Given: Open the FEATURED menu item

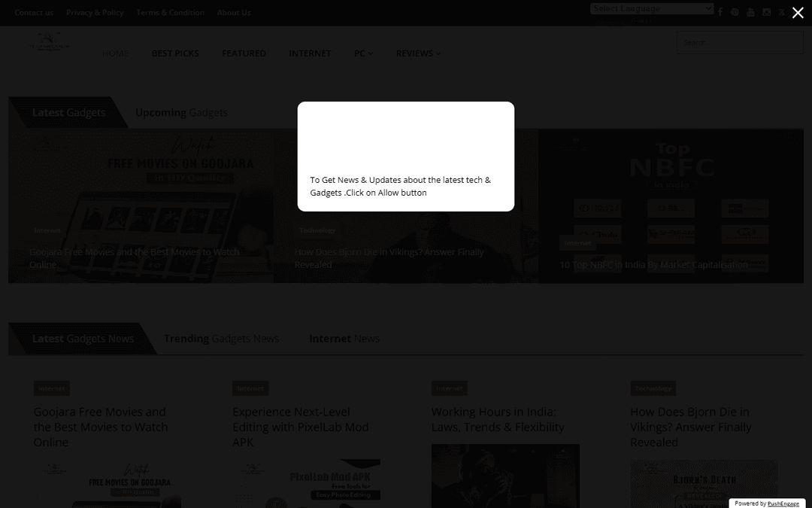Looking at the screenshot, I should pyautogui.click(x=244, y=53).
